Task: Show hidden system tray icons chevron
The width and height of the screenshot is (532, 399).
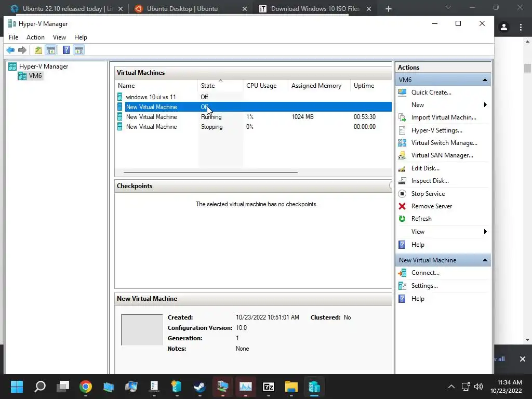Action: [451, 387]
